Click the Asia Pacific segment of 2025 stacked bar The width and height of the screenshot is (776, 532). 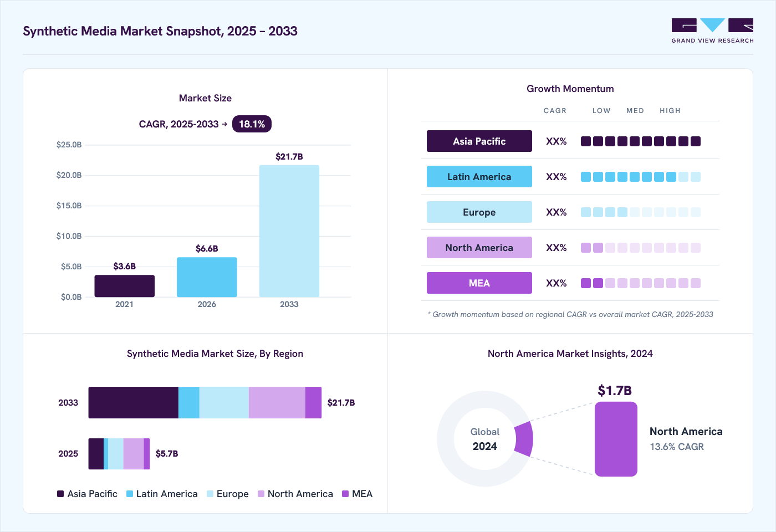(x=96, y=454)
